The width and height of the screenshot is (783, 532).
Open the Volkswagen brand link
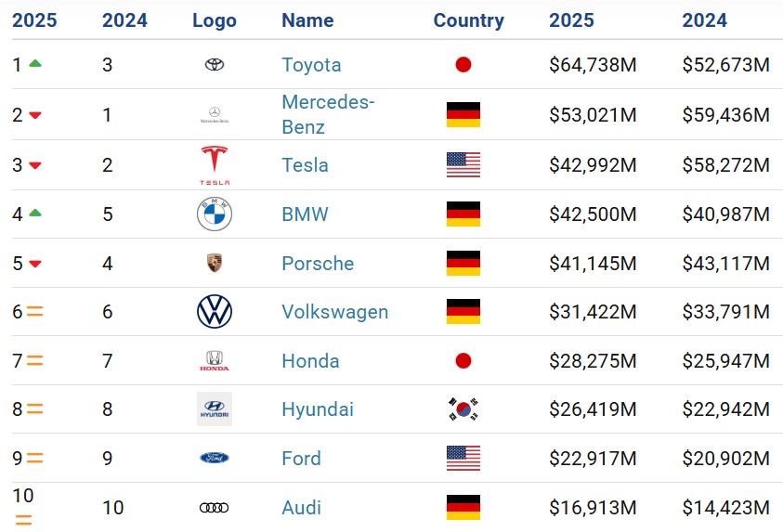(334, 312)
